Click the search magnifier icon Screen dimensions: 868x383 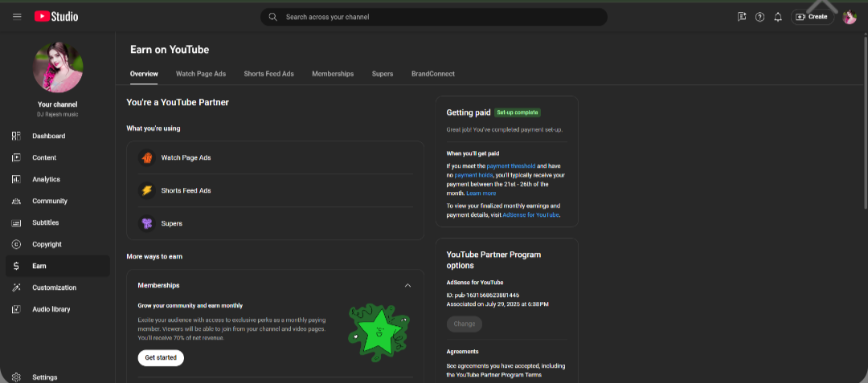point(272,17)
